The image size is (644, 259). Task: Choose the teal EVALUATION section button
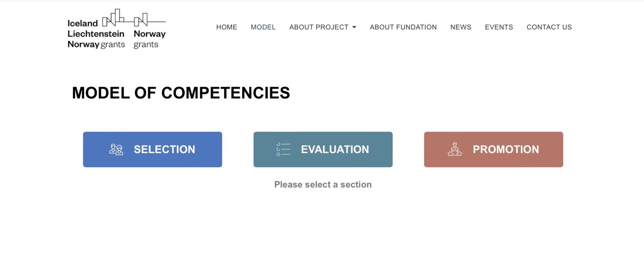323,149
